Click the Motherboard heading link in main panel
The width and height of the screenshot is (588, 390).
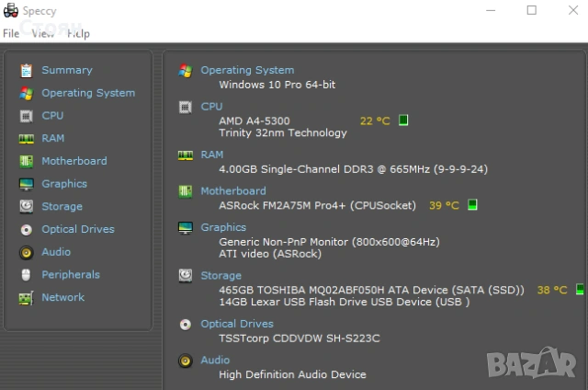[x=233, y=191]
